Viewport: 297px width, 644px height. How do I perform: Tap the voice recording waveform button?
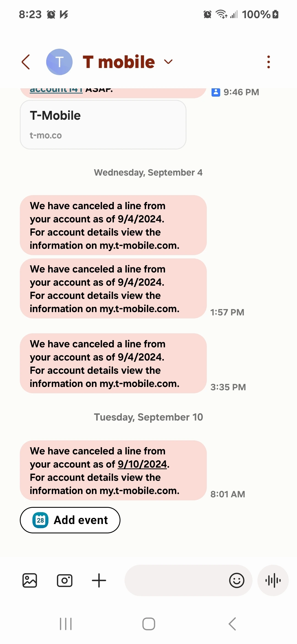click(273, 580)
